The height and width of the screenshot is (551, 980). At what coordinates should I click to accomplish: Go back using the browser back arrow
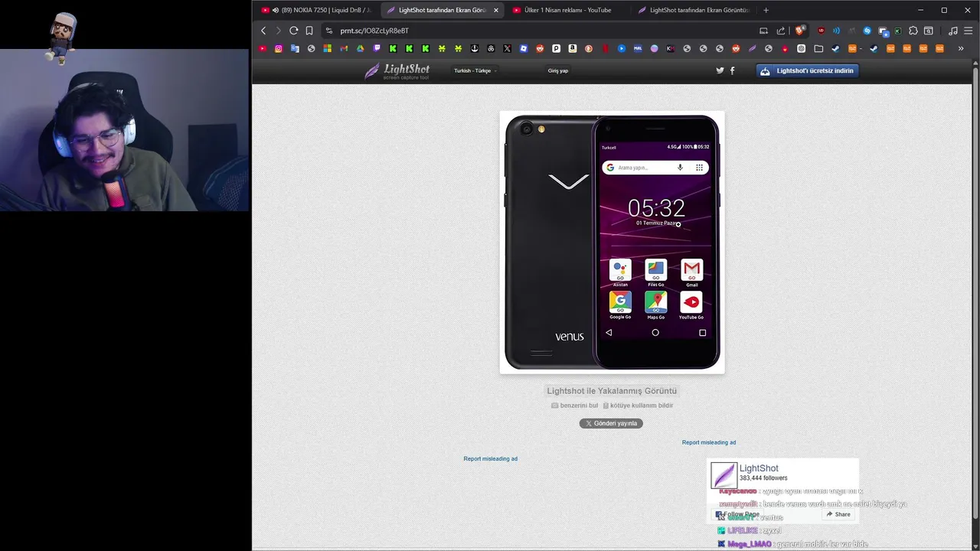[263, 31]
